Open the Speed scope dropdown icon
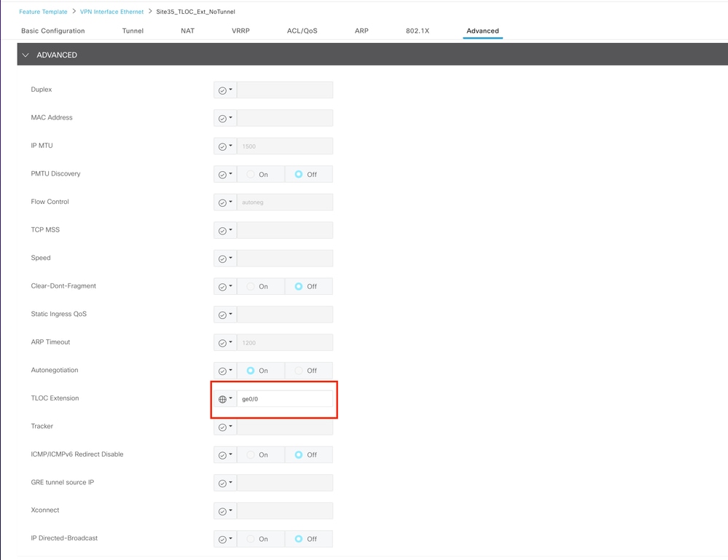Viewport: 728px width, 560px height. (225, 259)
